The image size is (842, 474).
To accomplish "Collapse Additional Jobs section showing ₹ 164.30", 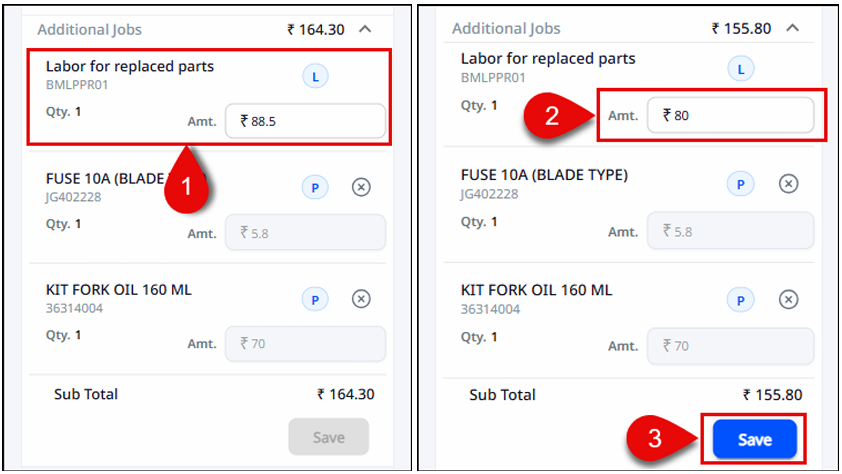I will tap(366, 29).
